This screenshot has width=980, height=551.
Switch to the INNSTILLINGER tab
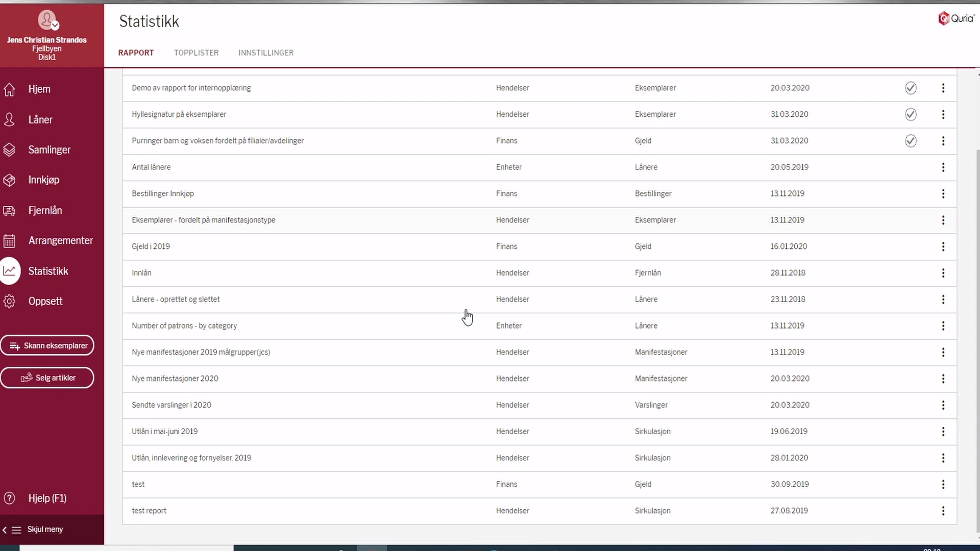(x=266, y=53)
